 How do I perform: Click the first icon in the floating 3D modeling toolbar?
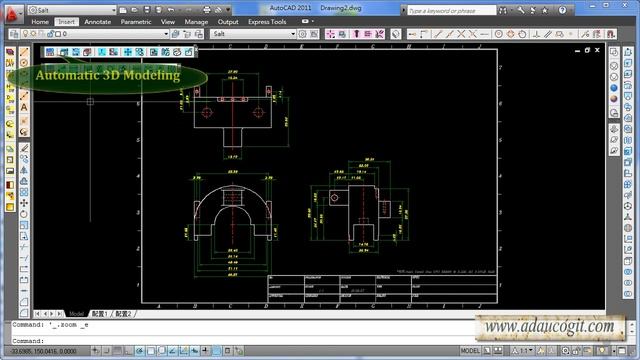[x=50, y=52]
